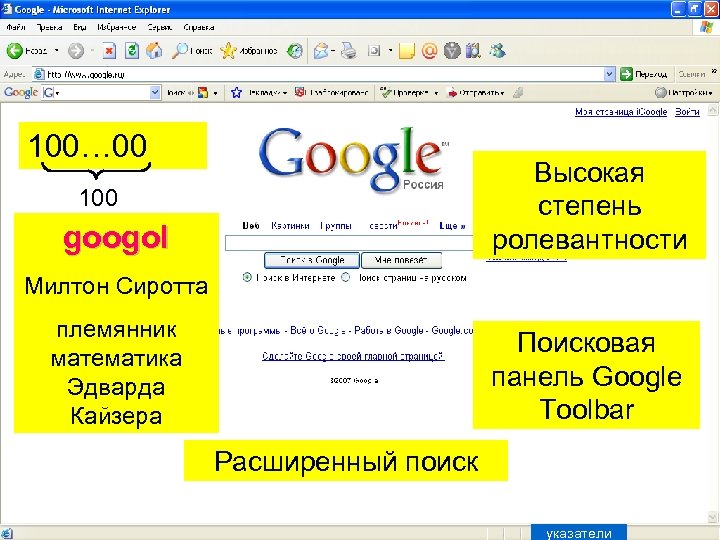Click the books Research toolbar icon
This screenshot has width=720, height=540.
click(473, 51)
